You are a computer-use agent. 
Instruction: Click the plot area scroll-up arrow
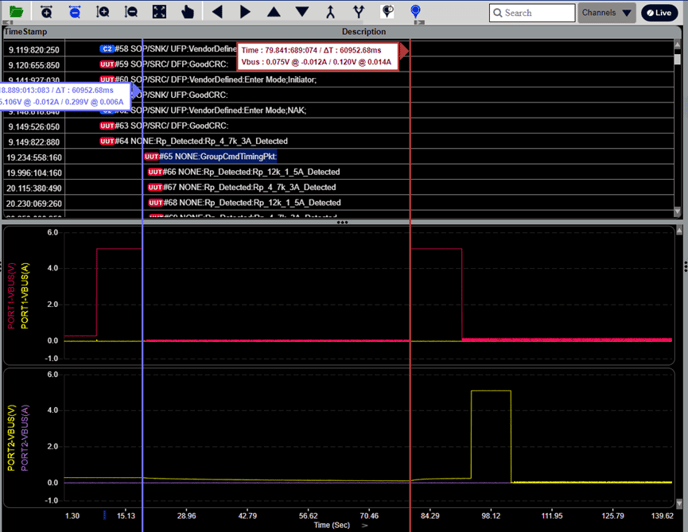(679, 230)
